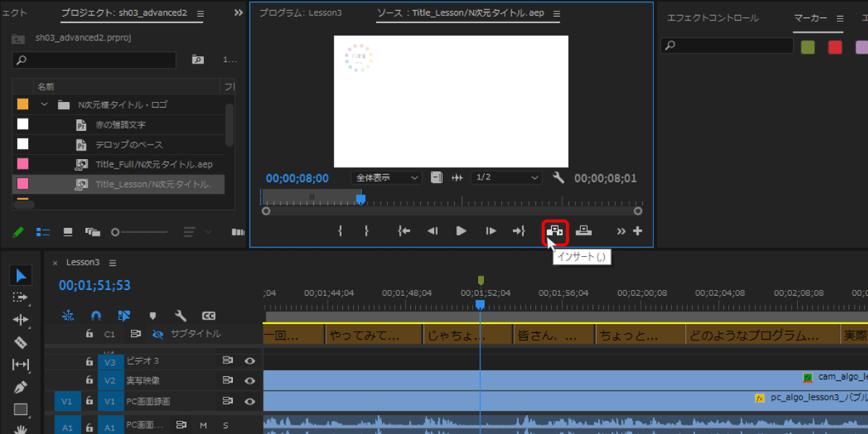Toggle visibility of V2 実写映像 track
The height and width of the screenshot is (434, 868).
[x=250, y=380]
